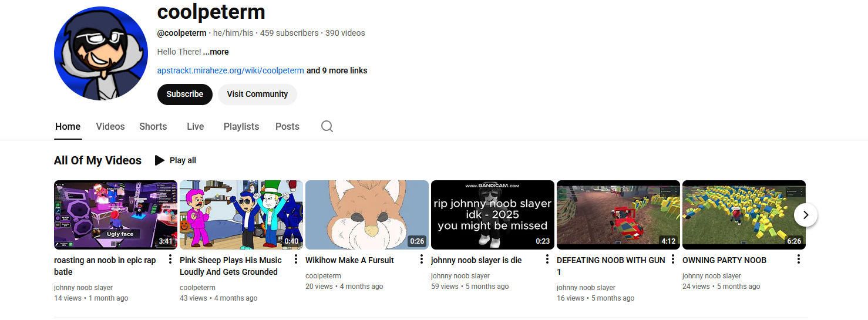
Task: Click coolpeterm channel name under Fursuit video
Action: pos(323,276)
